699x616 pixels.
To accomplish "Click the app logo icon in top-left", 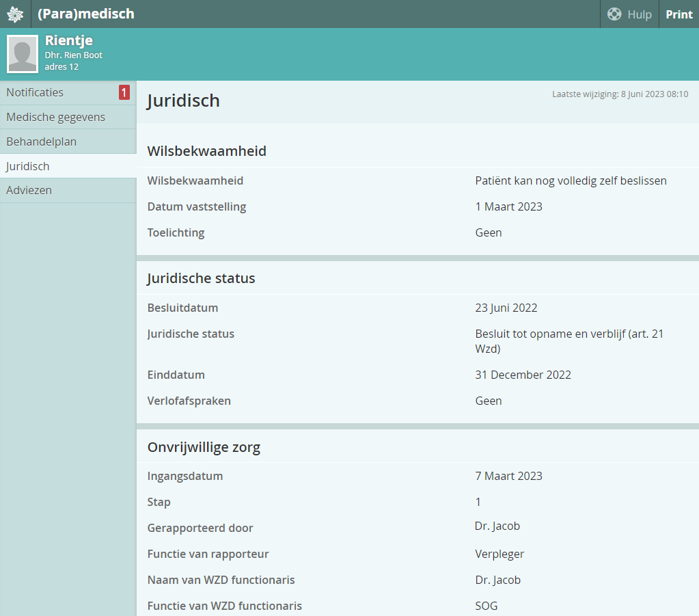I will (15, 14).
